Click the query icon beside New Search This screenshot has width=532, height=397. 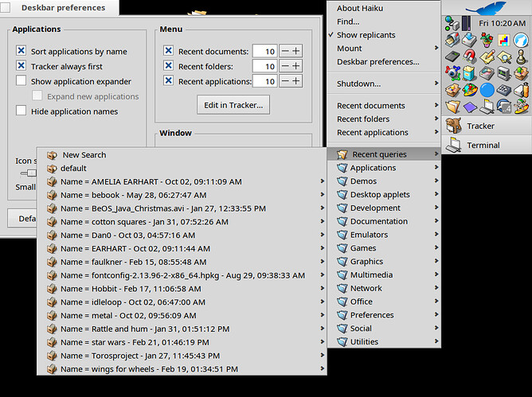tap(52, 155)
